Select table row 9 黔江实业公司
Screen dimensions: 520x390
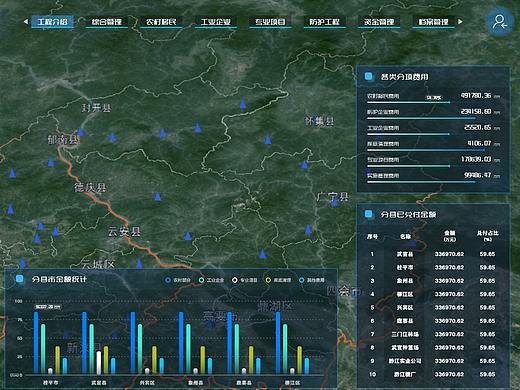pyautogui.click(x=433, y=361)
